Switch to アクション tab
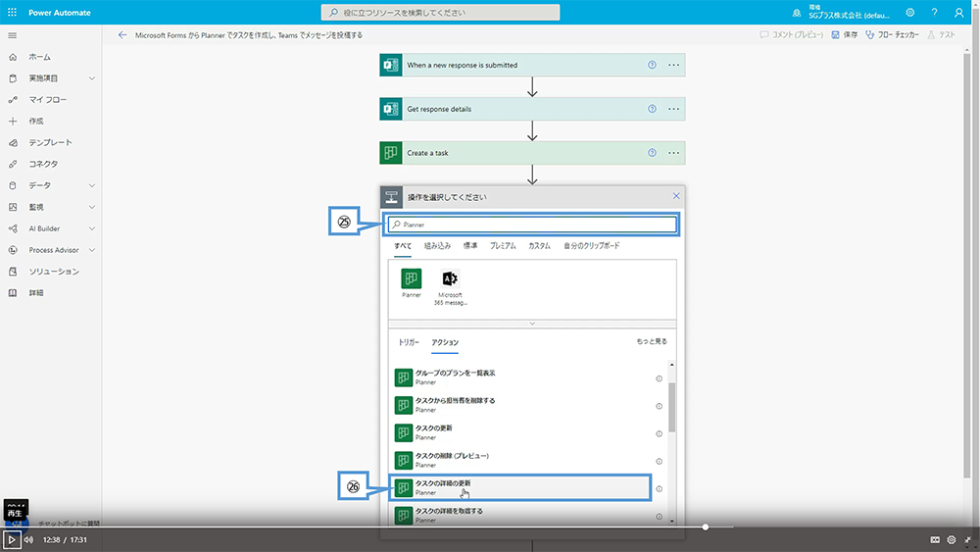The height and width of the screenshot is (552, 980). (x=445, y=342)
